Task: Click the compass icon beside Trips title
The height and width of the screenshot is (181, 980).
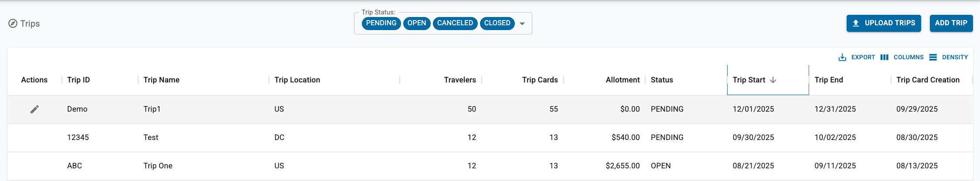Action: (13, 24)
